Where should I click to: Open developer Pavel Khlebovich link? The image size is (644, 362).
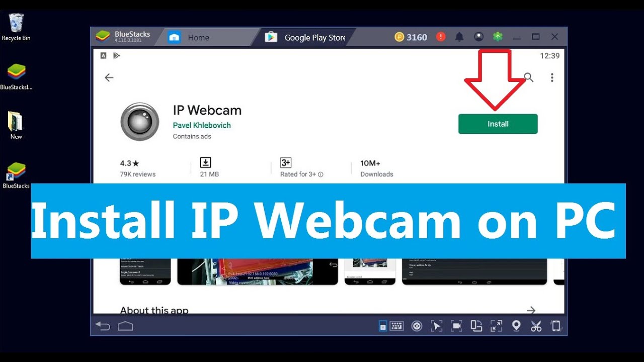(x=202, y=125)
